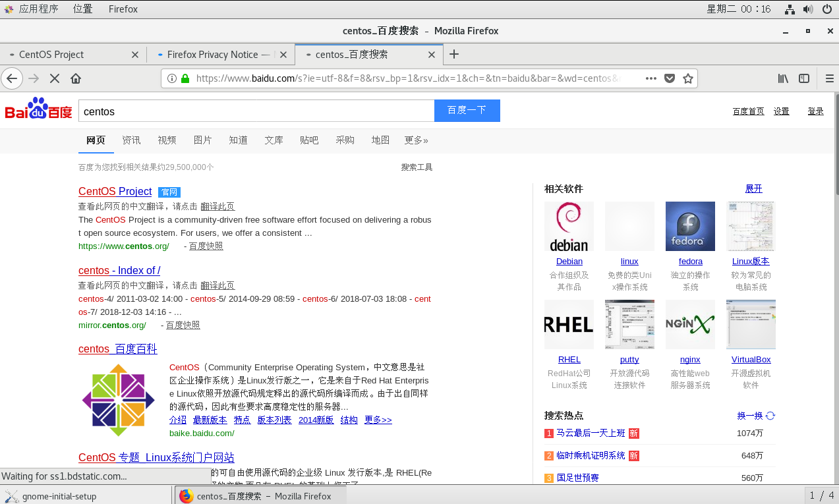Select the 地图 search category
839x504 pixels.
tap(380, 140)
